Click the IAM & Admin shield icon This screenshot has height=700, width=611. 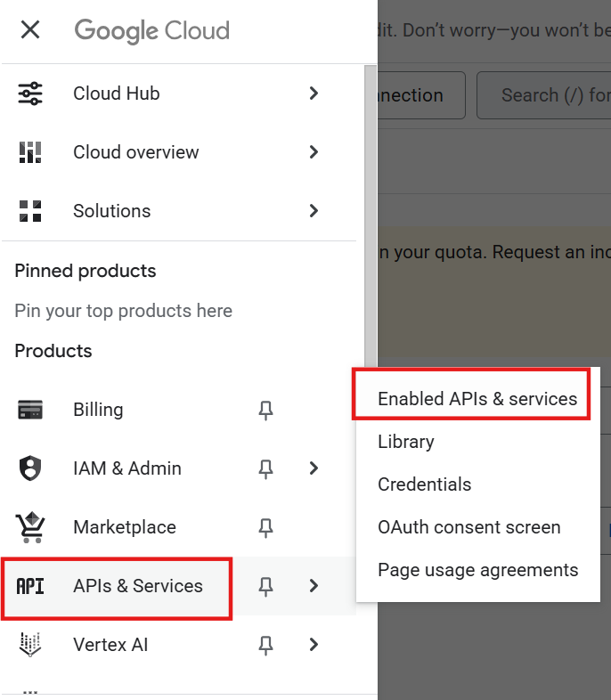click(30, 468)
